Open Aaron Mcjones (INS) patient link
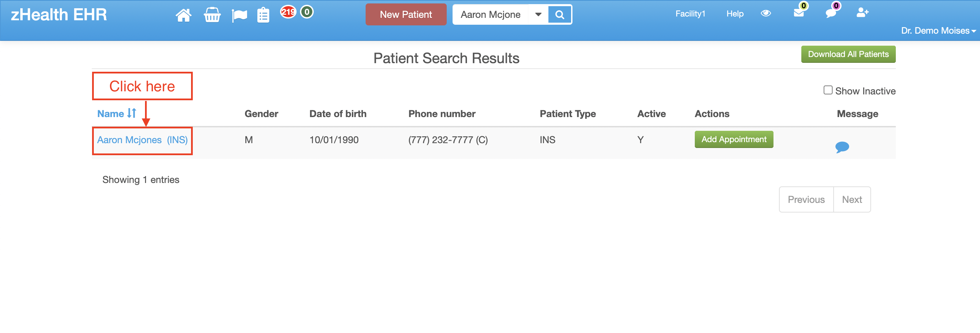 click(142, 140)
